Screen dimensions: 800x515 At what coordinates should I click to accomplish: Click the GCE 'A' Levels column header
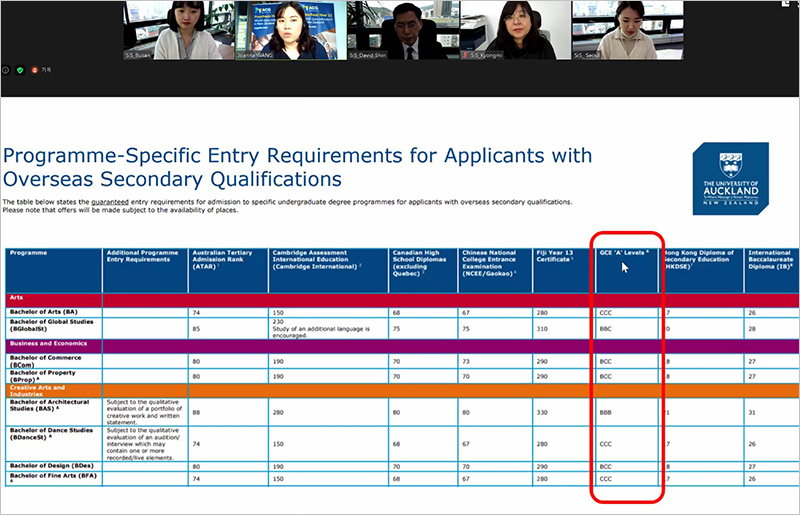point(627,271)
